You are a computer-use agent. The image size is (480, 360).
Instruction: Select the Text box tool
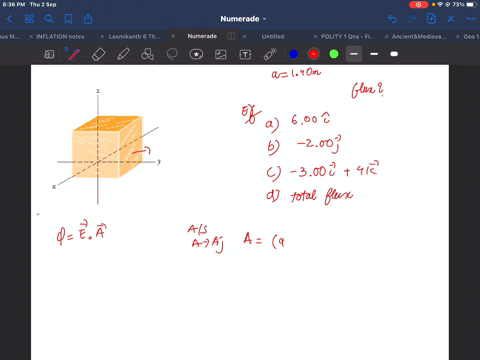click(x=245, y=54)
